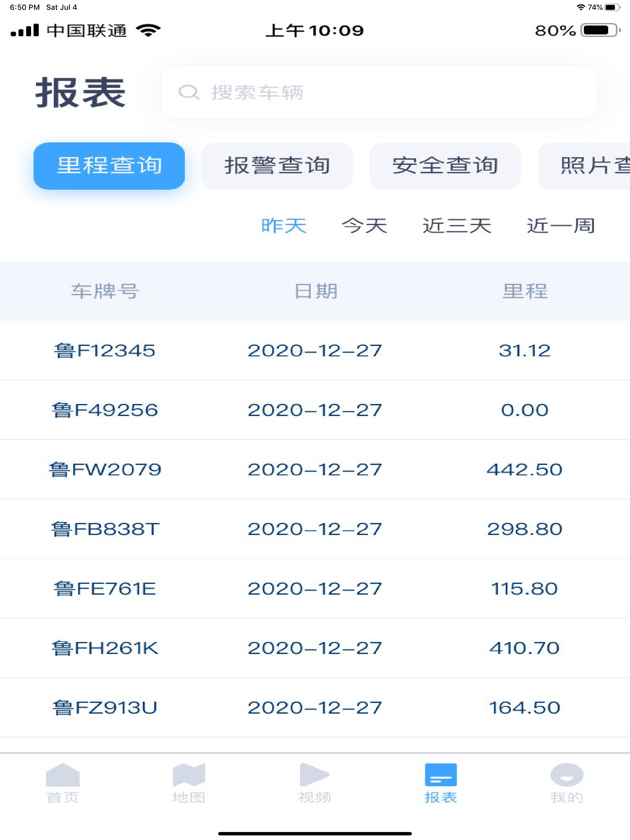The height and width of the screenshot is (840, 630).
Task: Tap mileage value 164.50
Action: click(525, 707)
